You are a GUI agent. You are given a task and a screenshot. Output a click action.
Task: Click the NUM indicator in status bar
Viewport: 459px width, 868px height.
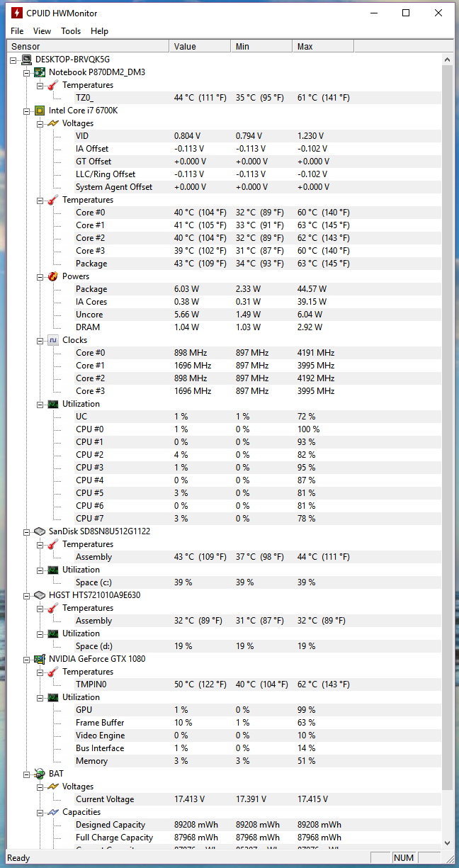coord(404,858)
